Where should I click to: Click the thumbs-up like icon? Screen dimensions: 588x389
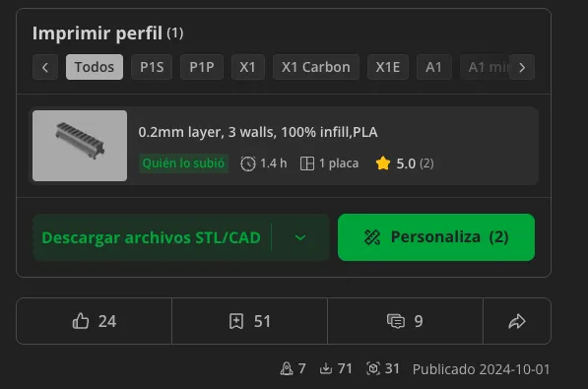(x=80, y=321)
